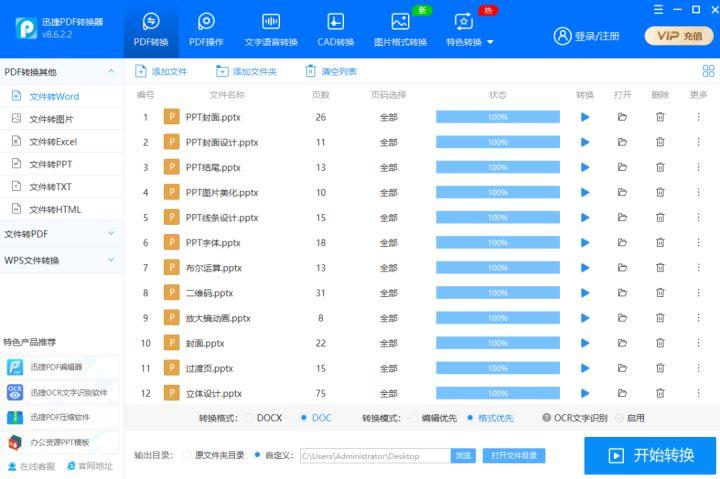Switch the file list to grid view
Image resolution: width=720 pixels, height=479 pixels.
coord(708,71)
